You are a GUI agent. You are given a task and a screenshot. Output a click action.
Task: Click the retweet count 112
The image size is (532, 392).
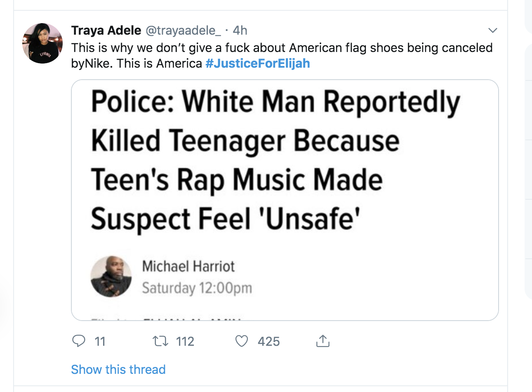point(185,342)
